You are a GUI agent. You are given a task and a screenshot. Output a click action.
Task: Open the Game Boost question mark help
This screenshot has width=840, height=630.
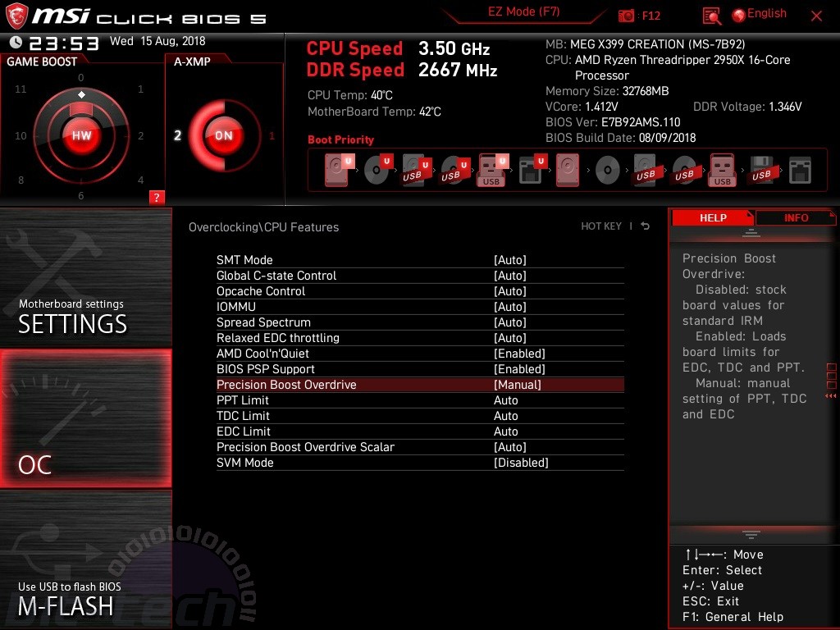tap(157, 197)
